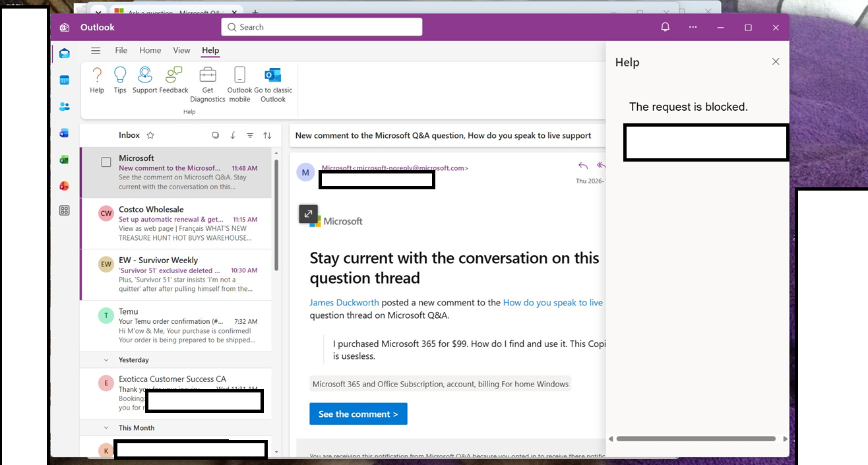This screenshot has height=465, width=868.
Task: Open Support from the Help ribbon
Action: 145,80
